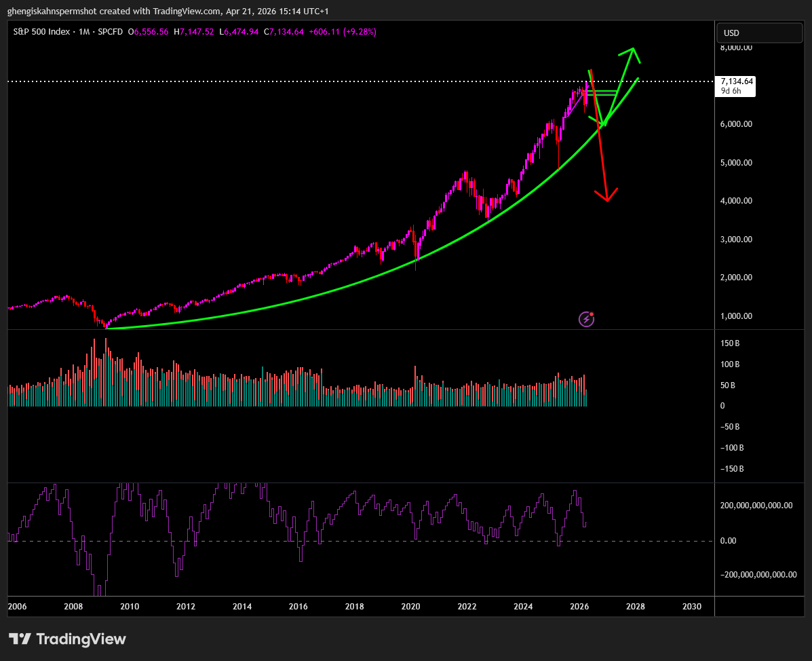Click the 1M interval label
Image resolution: width=812 pixels, height=661 pixels.
pos(84,32)
